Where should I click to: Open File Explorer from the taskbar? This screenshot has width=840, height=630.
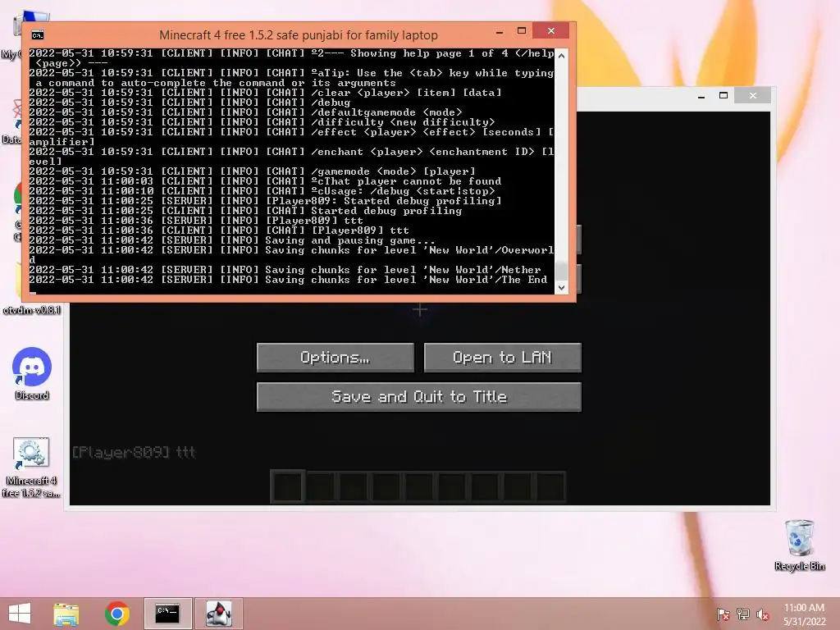click(x=66, y=614)
